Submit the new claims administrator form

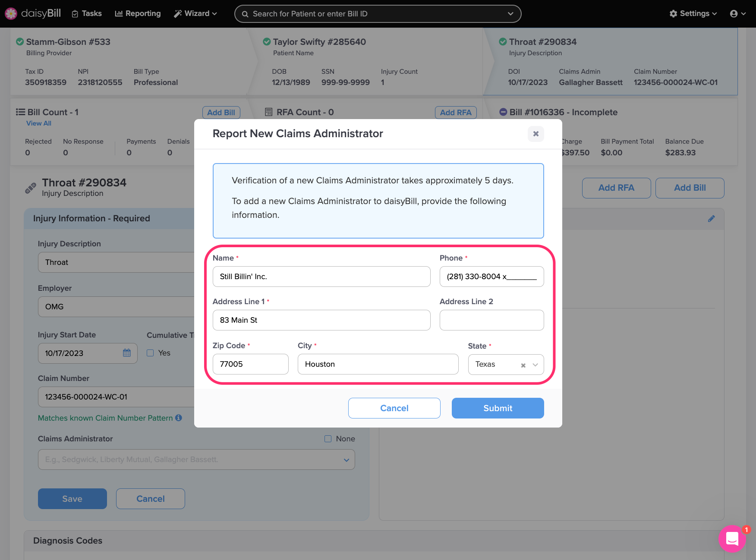point(498,408)
